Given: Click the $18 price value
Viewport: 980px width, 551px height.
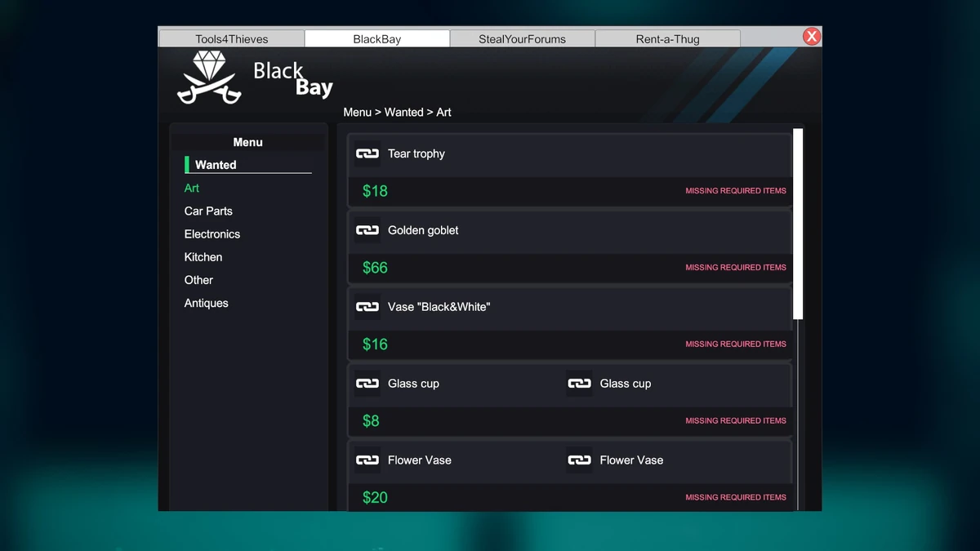Looking at the screenshot, I should point(375,191).
